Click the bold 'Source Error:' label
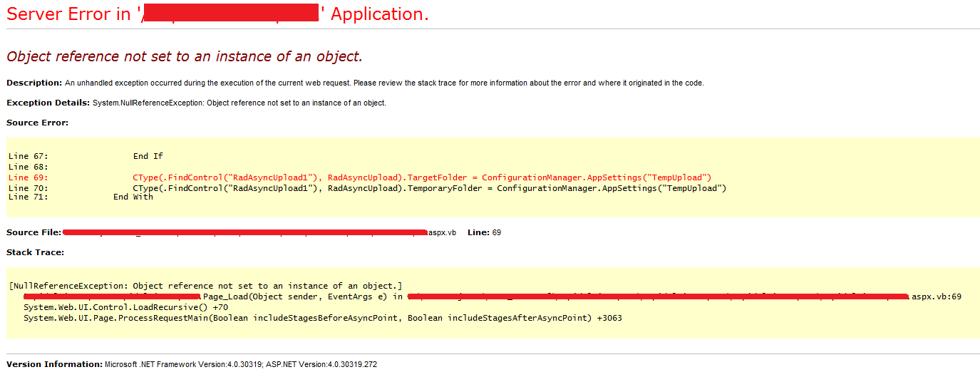Image resolution: width=980 pixels, height=387 pixels. [37, 123]
